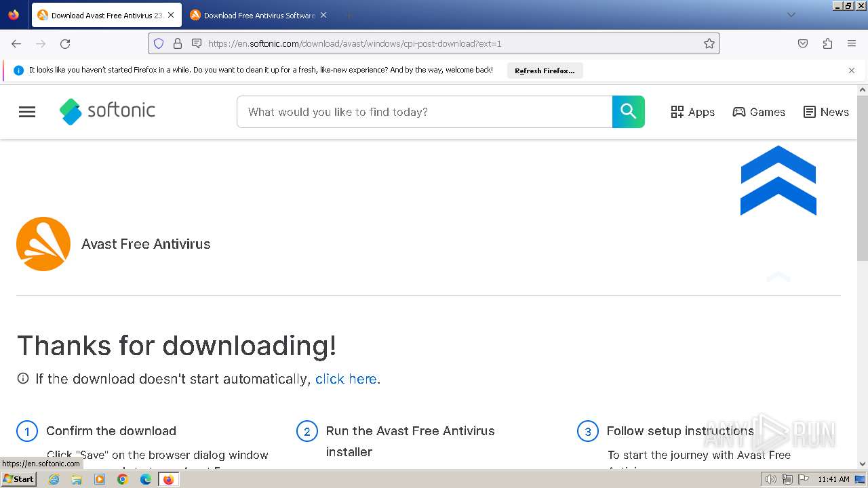Click the volume tray icon

click(x=771, y=479)
